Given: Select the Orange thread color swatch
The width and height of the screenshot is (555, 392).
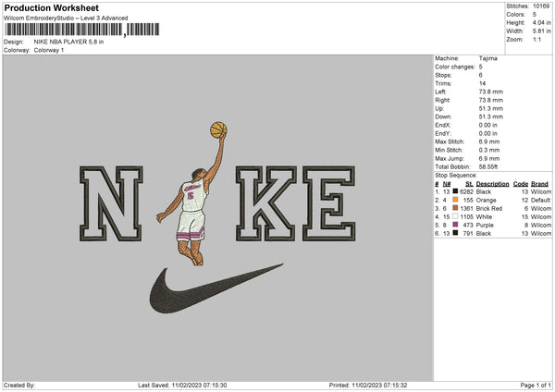Looking at the screenshot, I should pos(455,200).
